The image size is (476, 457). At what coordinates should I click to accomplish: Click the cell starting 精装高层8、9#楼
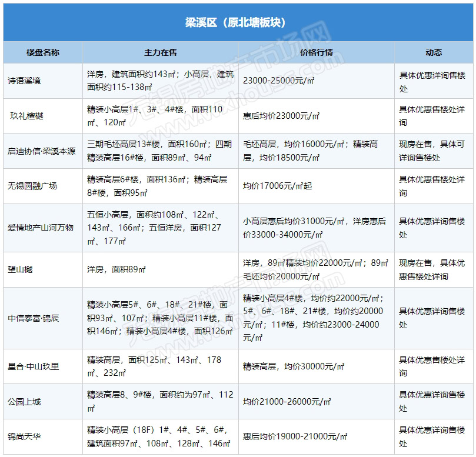160,402
